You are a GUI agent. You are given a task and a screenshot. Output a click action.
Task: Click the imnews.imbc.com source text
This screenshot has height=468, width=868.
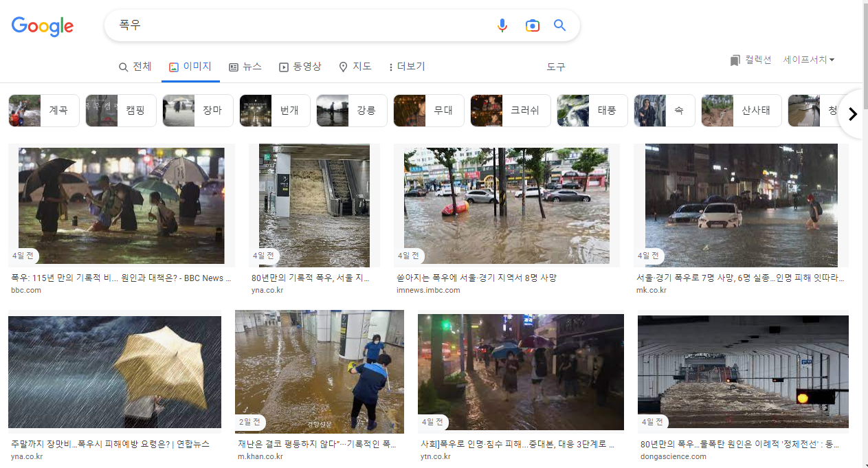(x=428, y=290)
